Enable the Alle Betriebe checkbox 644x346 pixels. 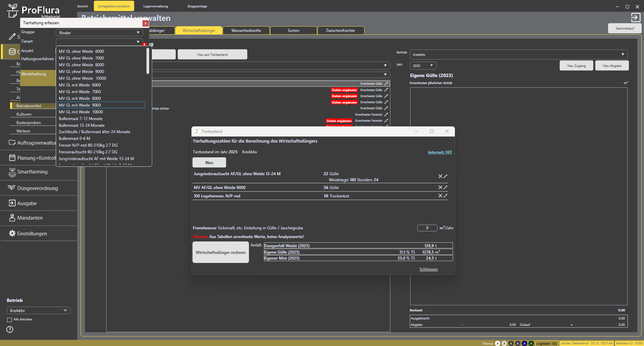click(9, 320)
